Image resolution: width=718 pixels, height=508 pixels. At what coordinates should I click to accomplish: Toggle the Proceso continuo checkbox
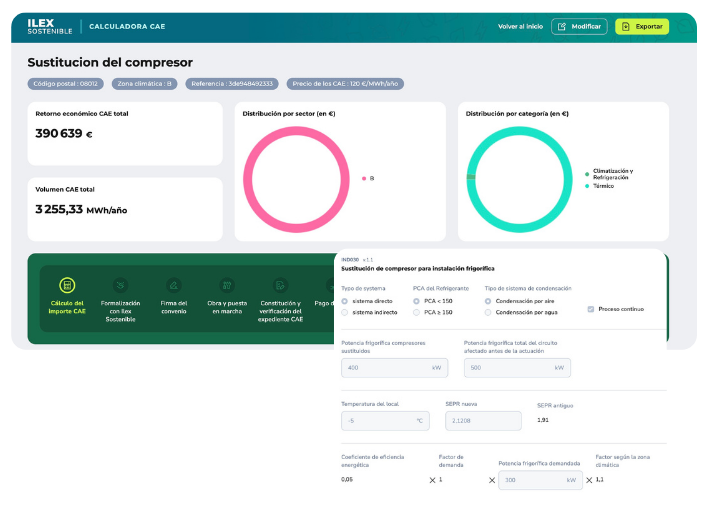coord(590,309)
